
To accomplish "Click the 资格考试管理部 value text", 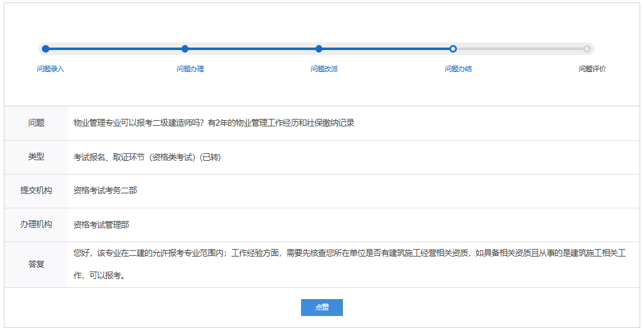I will [x=101, y=225].
